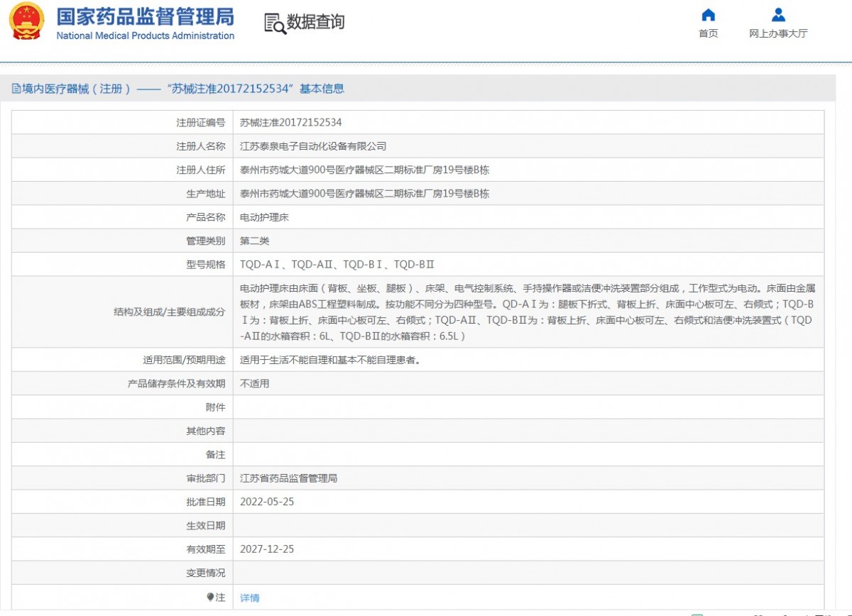
Task: Click the 适用范围/预期用途 label
Action: coord(185,360)
